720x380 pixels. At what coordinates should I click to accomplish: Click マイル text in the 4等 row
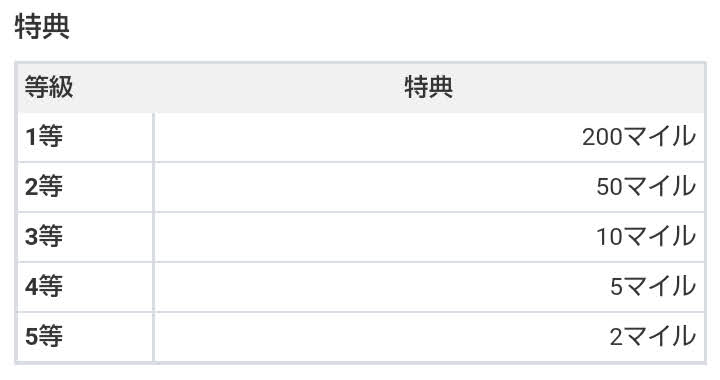[x=660, y=287]
